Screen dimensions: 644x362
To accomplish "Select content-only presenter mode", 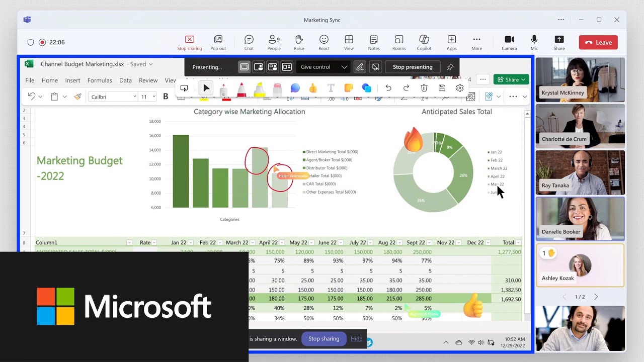I will [x=245, y=67].
